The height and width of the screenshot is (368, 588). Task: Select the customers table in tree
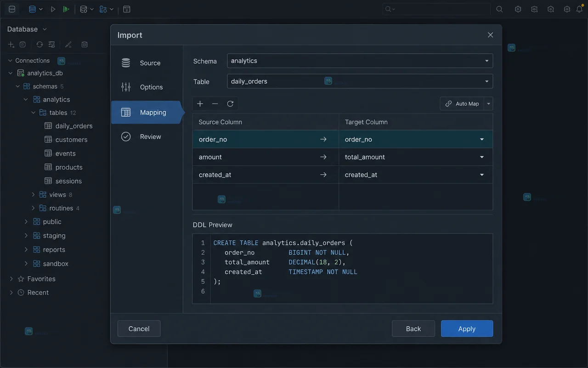(71, 140)
